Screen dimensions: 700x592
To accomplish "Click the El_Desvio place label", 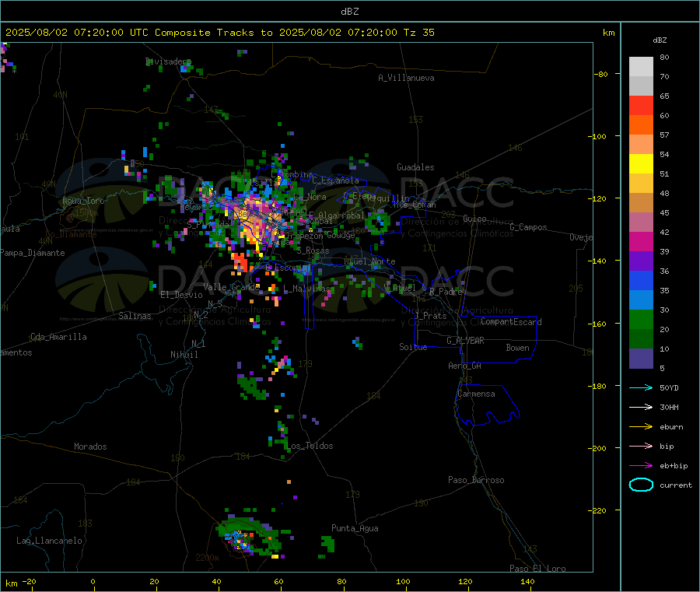I will pyautogui.click(x=182, y=295).
